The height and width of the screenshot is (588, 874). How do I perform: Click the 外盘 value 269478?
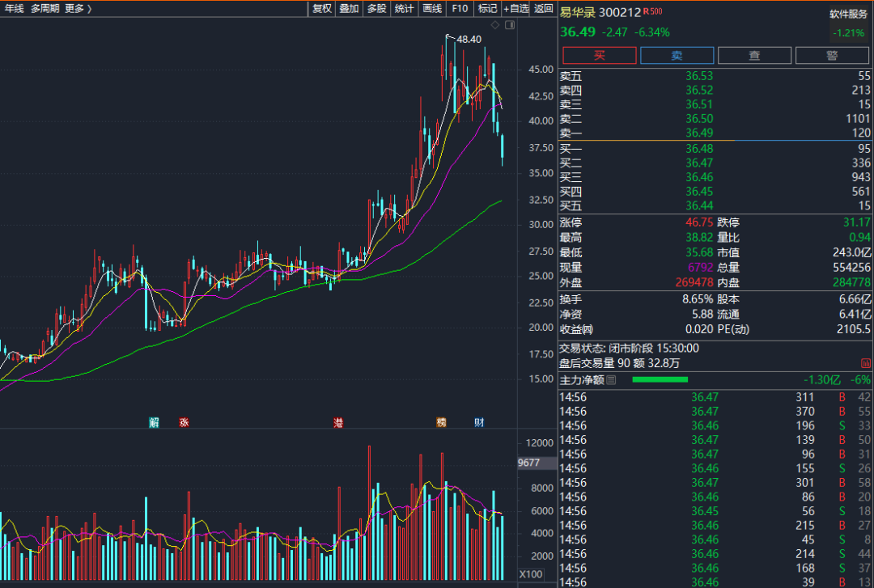click(x=694, y=282)
